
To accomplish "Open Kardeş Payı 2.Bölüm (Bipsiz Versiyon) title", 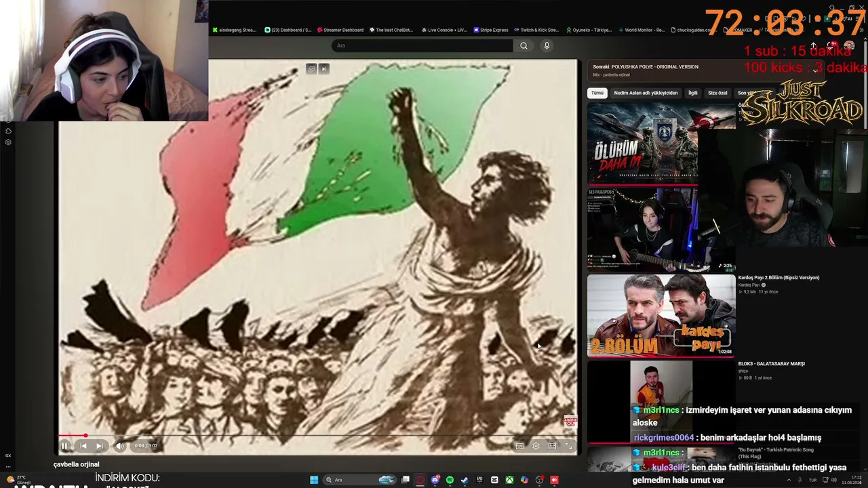I will click(778, 277).
